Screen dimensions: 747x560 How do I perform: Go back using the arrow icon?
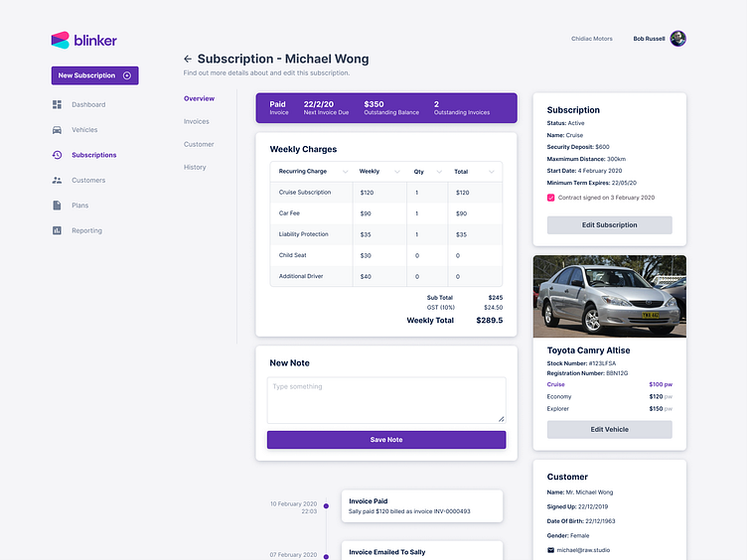pos(188,59)
